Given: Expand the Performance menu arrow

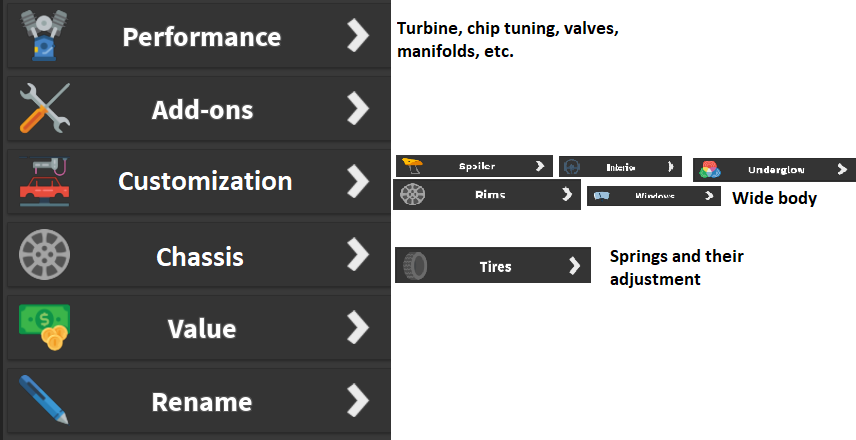Looking at the screenshot, I should (x=358, y=36).
